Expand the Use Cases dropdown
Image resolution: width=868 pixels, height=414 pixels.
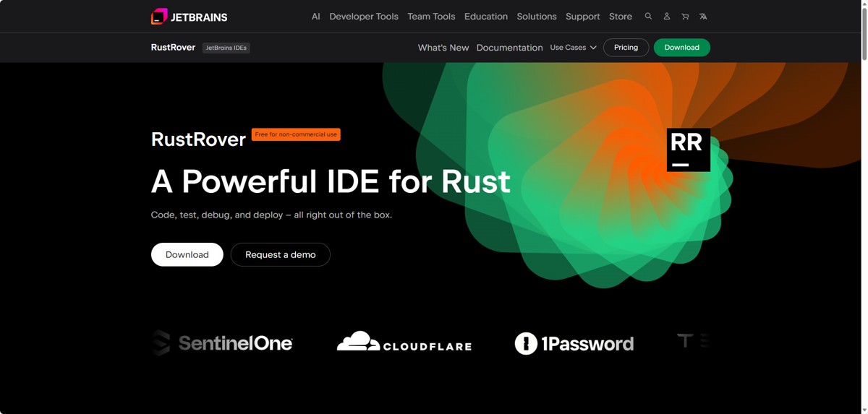click(574, 48)
